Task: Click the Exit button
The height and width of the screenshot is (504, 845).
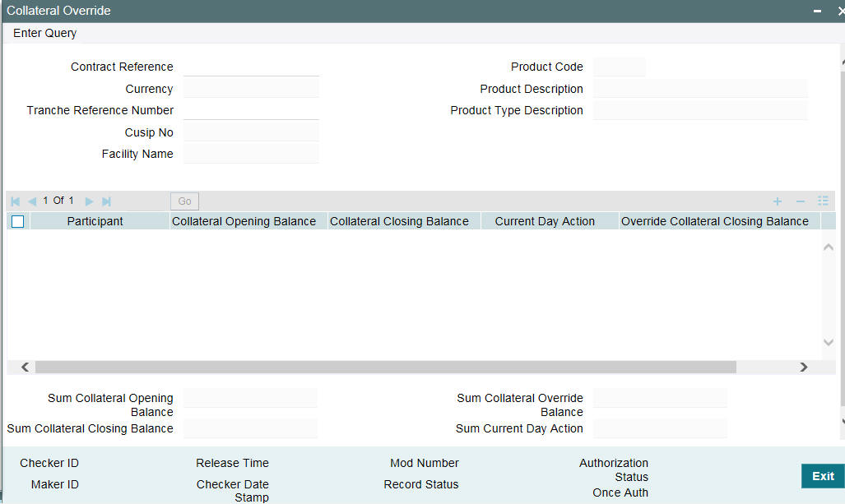Action: click(x=823, y=476)
